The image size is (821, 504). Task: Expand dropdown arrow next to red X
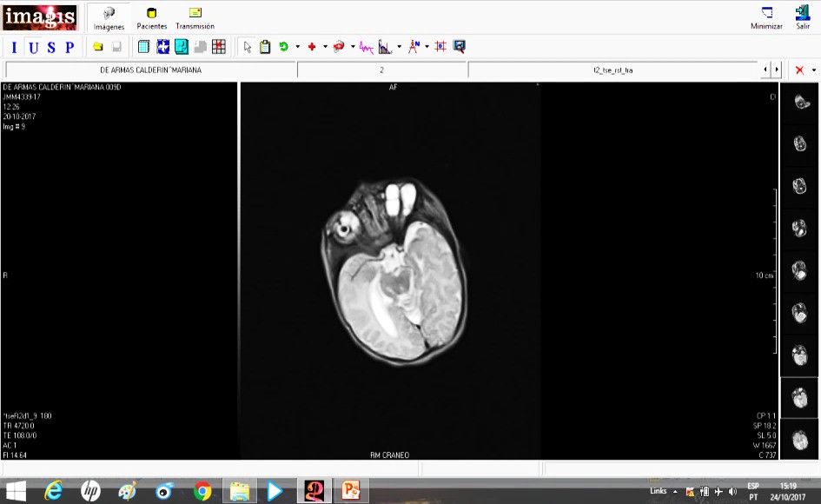click(813, 70)
